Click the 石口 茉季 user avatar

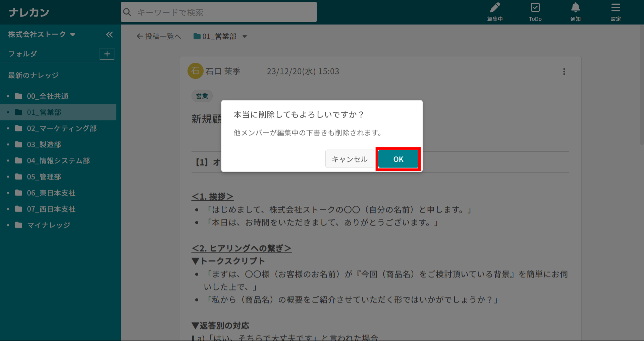click(x=195, y=71)
